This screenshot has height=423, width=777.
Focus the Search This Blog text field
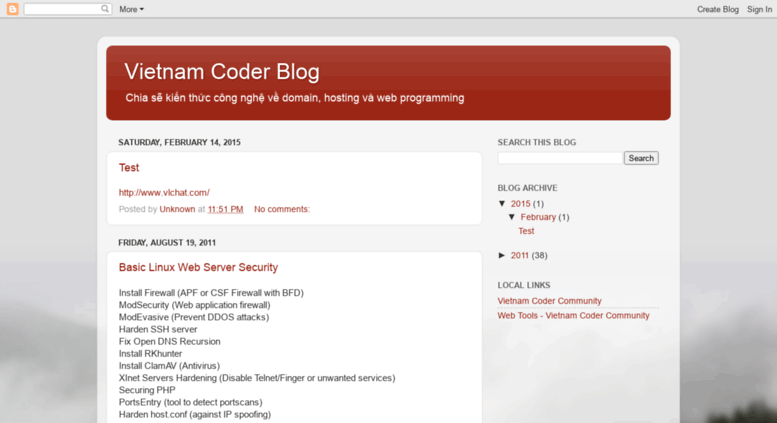pyautogui.click(x=560, y=158)
